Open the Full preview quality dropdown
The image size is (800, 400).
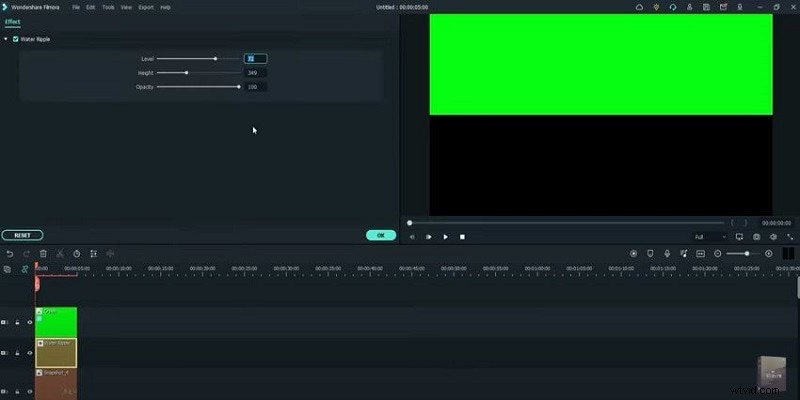point(709,237)
